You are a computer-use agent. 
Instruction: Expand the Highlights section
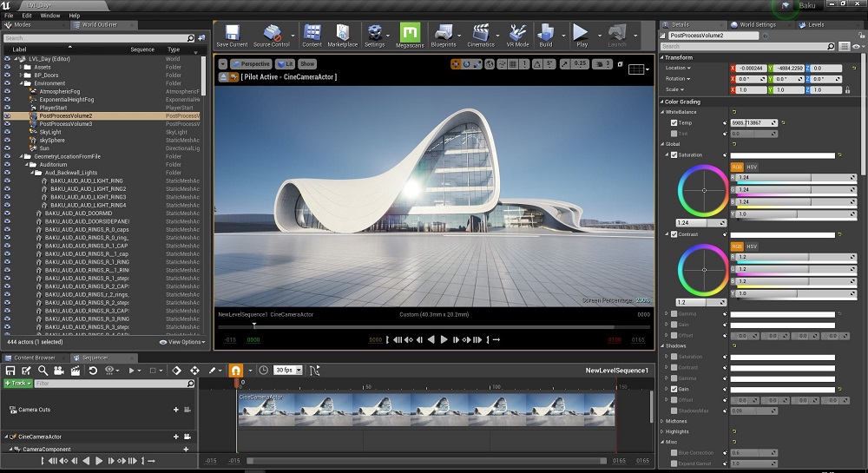(662, 431)
